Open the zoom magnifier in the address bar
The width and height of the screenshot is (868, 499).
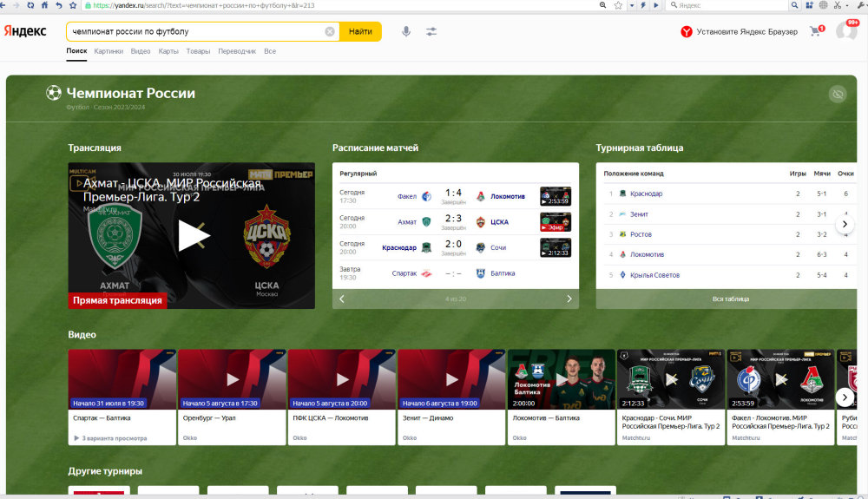(x=603, y=5)
